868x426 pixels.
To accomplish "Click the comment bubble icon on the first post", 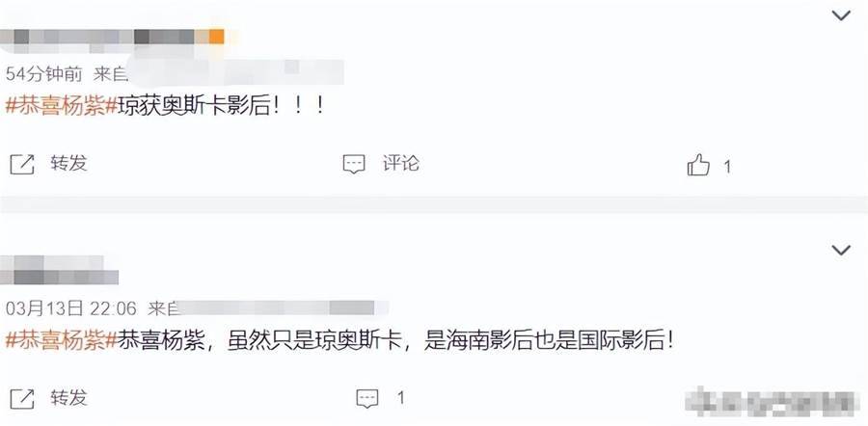I will 354,164.
